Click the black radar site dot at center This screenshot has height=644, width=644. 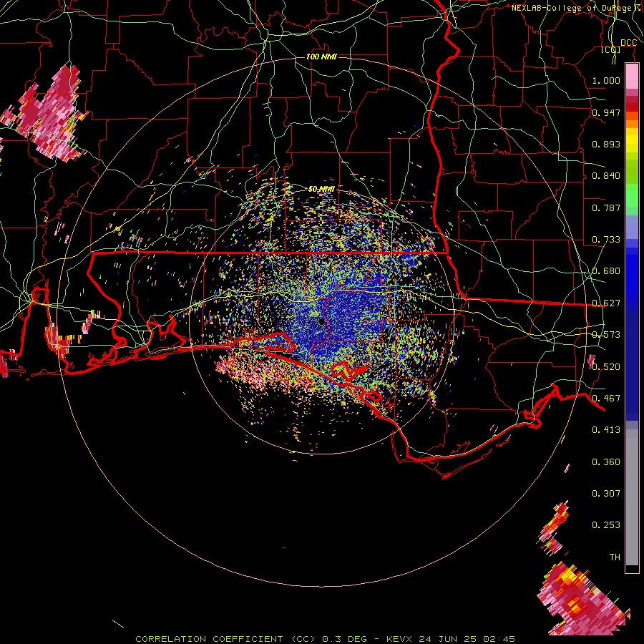[321, 323]
